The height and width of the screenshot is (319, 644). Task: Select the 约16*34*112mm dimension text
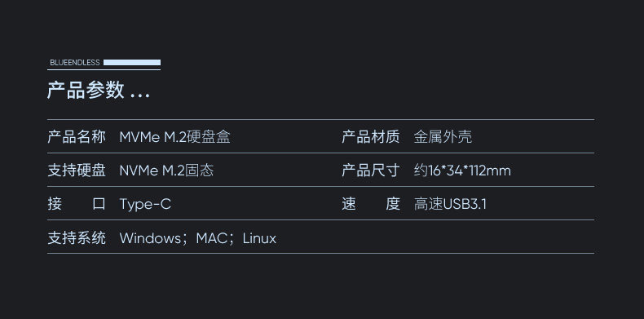click(462, 171)
